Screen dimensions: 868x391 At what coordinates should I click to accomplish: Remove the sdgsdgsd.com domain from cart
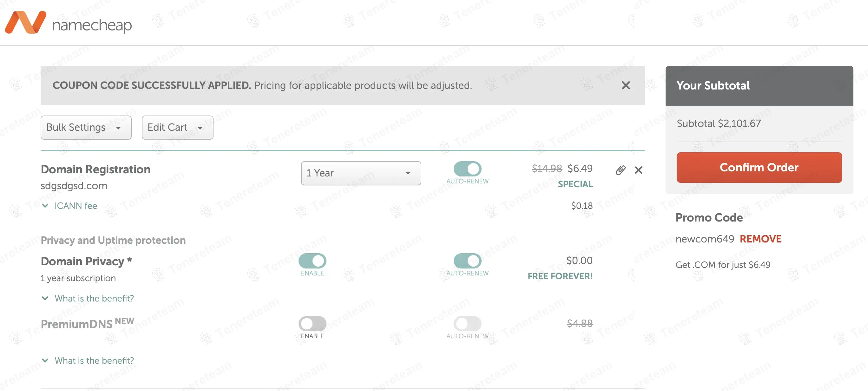tap(638, 170)
